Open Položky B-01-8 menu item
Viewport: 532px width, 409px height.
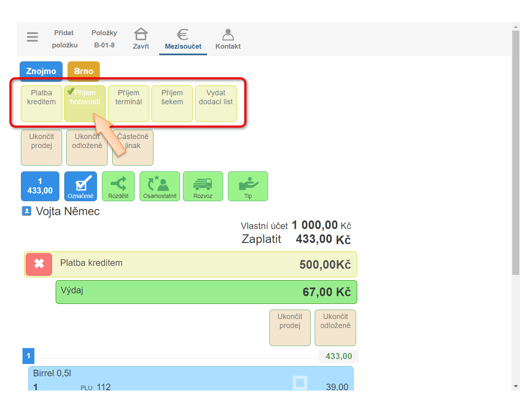tap(104, 39)
